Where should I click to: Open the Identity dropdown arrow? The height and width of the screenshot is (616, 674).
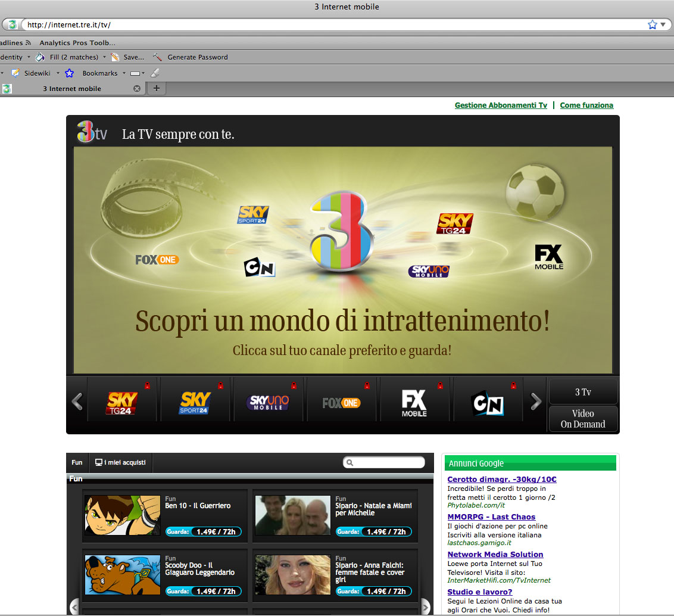(29, 57)
